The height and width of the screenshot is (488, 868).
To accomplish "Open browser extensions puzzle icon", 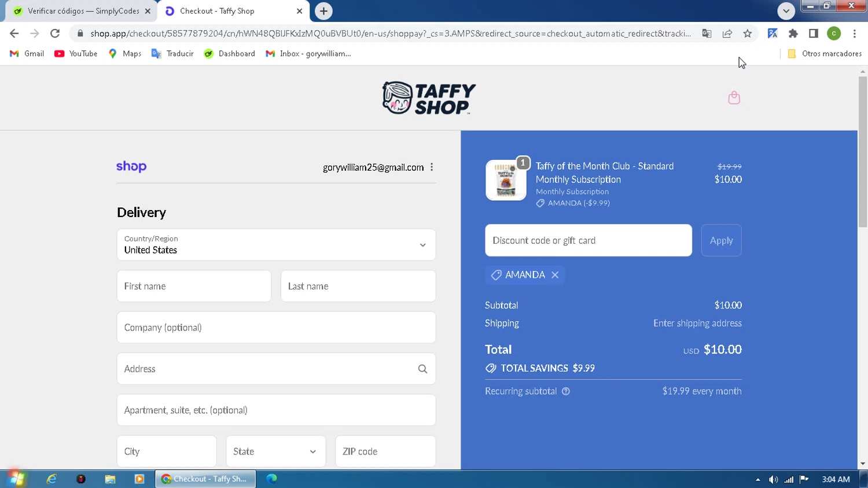I will [793, 34].
